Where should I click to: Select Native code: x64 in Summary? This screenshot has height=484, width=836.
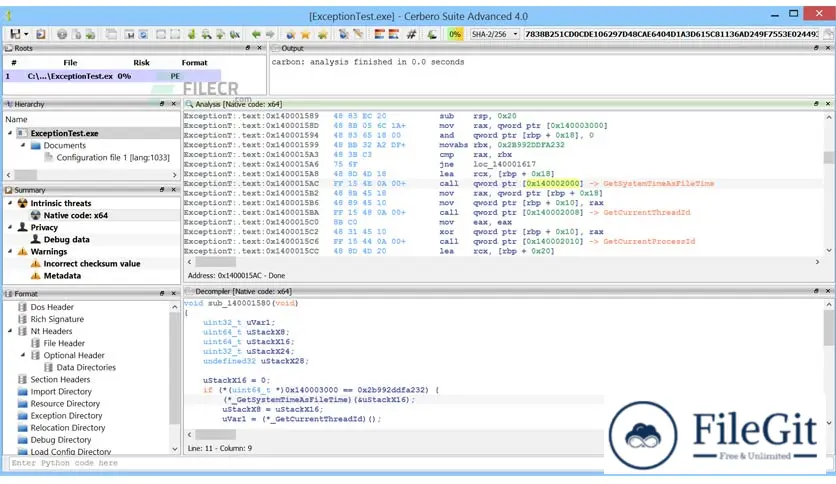coord(76,215)
